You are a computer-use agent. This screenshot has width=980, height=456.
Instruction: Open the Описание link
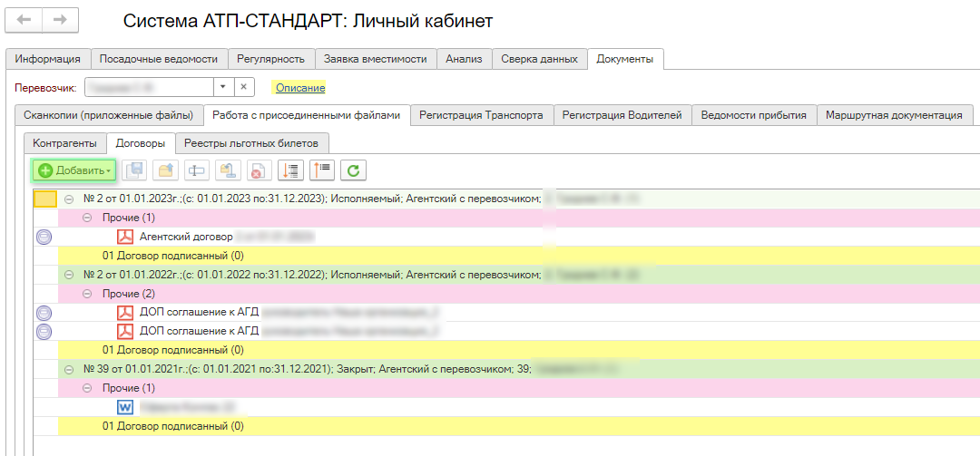click(300, 88)
